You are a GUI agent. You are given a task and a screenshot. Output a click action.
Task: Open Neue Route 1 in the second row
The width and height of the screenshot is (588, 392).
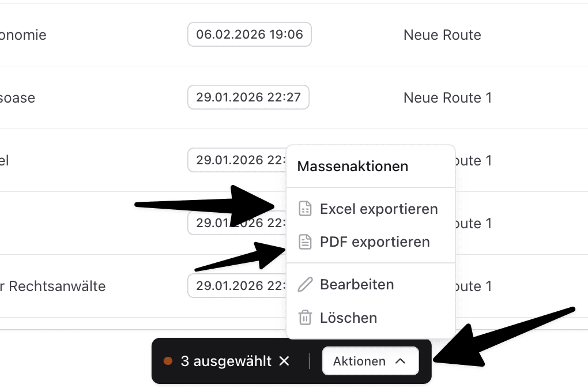[x=447, y=97]
